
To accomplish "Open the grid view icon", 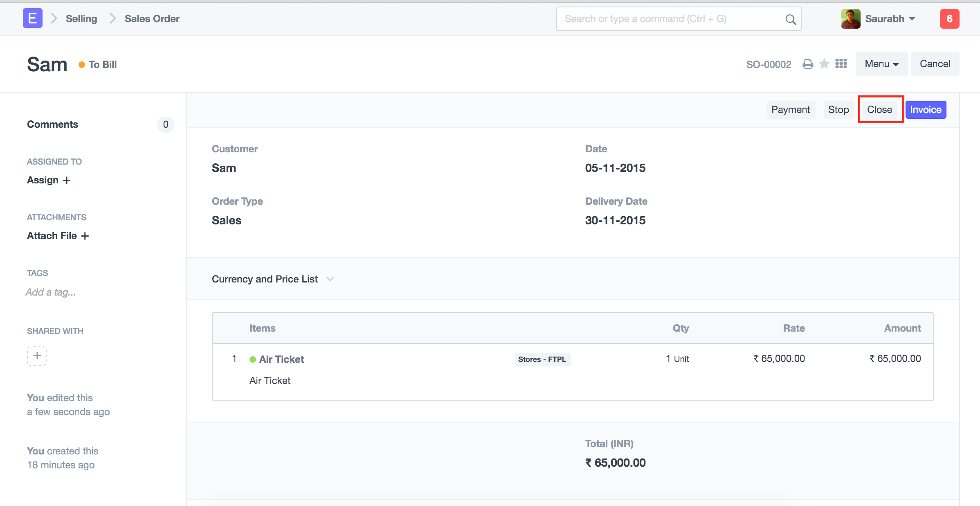I will click(841, 64).
